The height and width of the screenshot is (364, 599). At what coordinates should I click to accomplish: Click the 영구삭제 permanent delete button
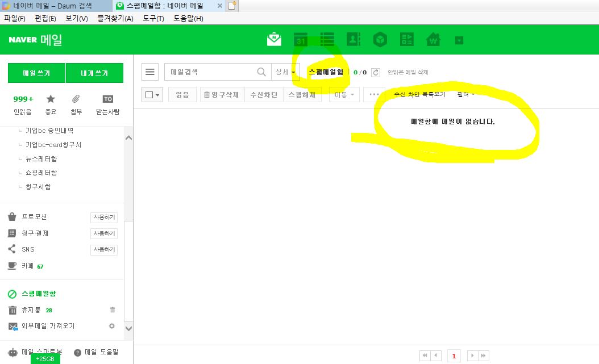pos(221,95)
